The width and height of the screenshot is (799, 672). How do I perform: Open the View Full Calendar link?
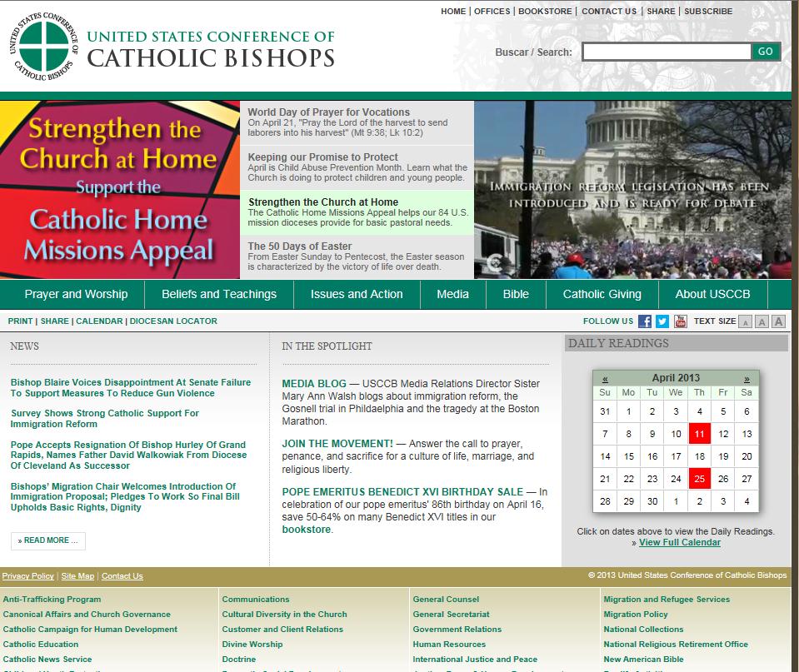coord(679,542)
